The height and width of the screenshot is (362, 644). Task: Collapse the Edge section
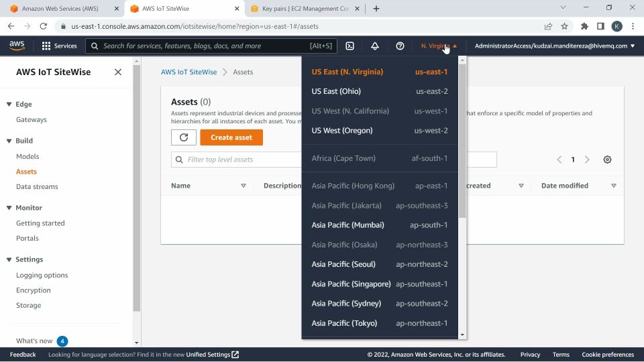pyautogui.click(x=9, y=105)
